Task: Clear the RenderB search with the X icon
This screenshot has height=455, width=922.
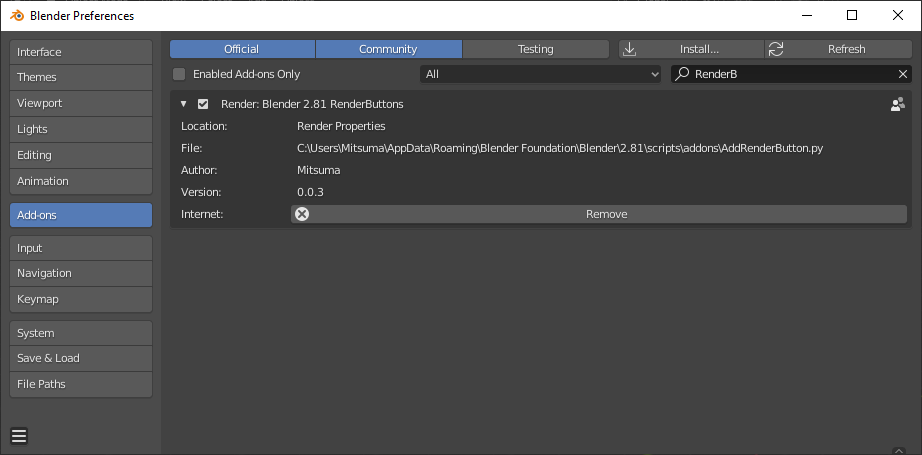Action: [903, 74]
